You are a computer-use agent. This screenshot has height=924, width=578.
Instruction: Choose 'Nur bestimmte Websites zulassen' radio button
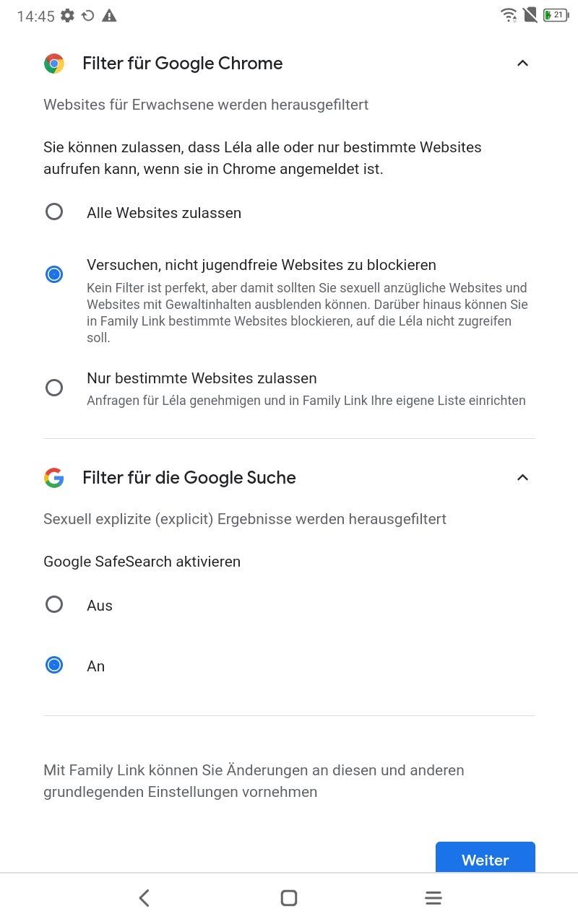(x=54, y=388)
